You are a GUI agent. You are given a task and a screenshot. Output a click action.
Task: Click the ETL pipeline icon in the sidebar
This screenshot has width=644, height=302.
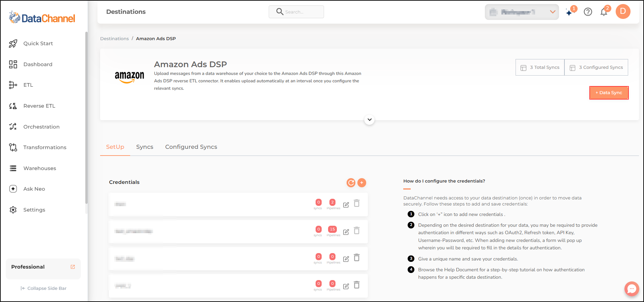pyautogui.click(x=13, y=85)
